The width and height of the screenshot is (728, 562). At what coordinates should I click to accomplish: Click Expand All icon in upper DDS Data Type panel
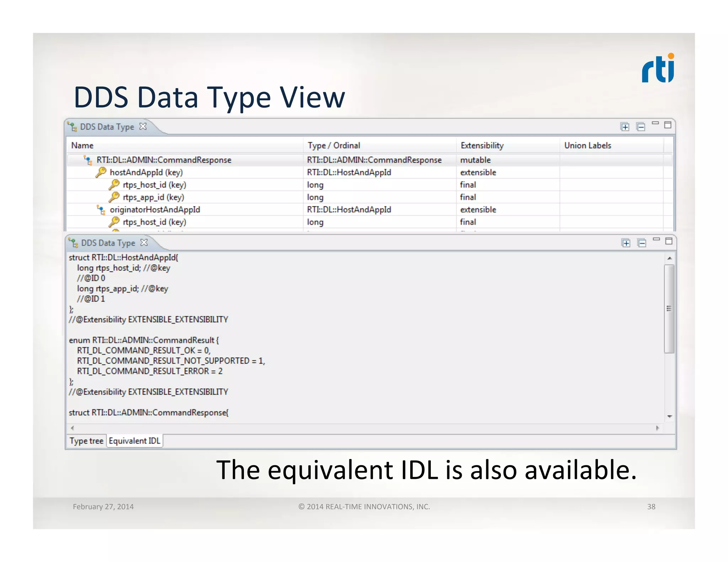coord(625,127)
